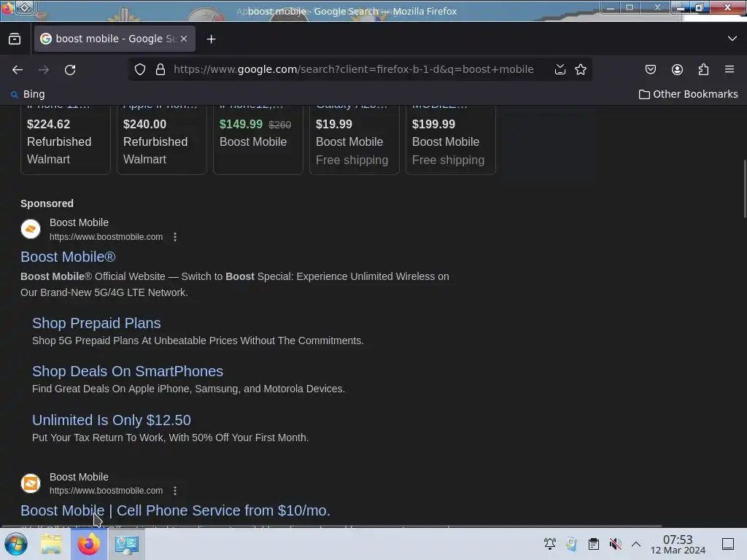Open three-dot menu beside sponsored Boost Mobile URL
The height and width of the screenshot is (560, 747).
click(x=175, y=237)
